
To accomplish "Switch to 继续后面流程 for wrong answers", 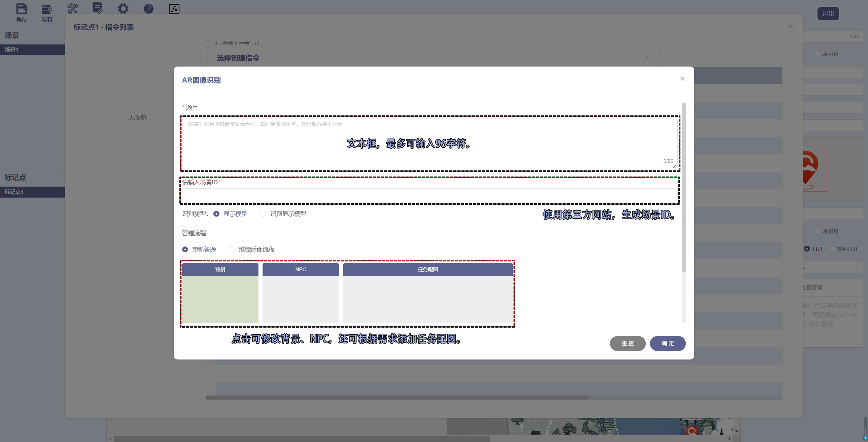I will tap(232, 249).
